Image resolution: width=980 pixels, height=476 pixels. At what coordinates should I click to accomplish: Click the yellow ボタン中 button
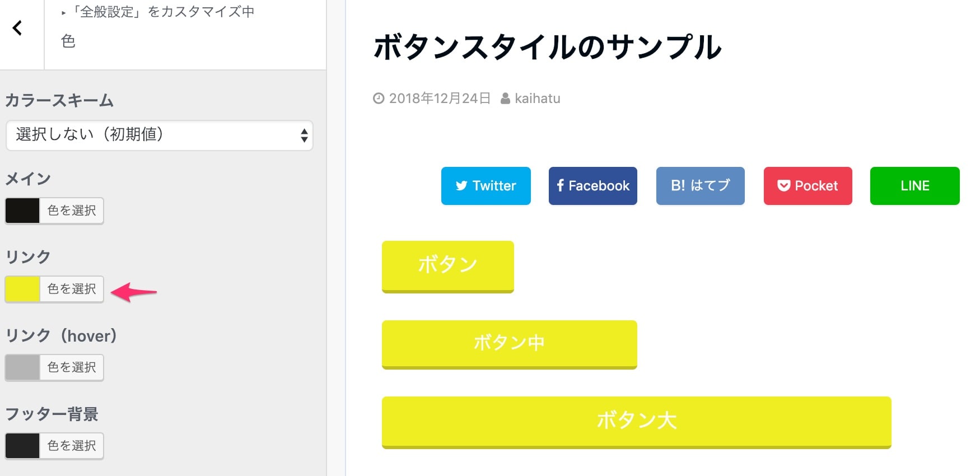click(510, 344)
